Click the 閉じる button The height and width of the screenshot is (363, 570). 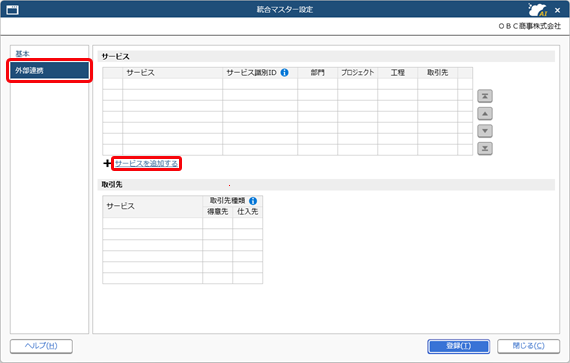529,346
